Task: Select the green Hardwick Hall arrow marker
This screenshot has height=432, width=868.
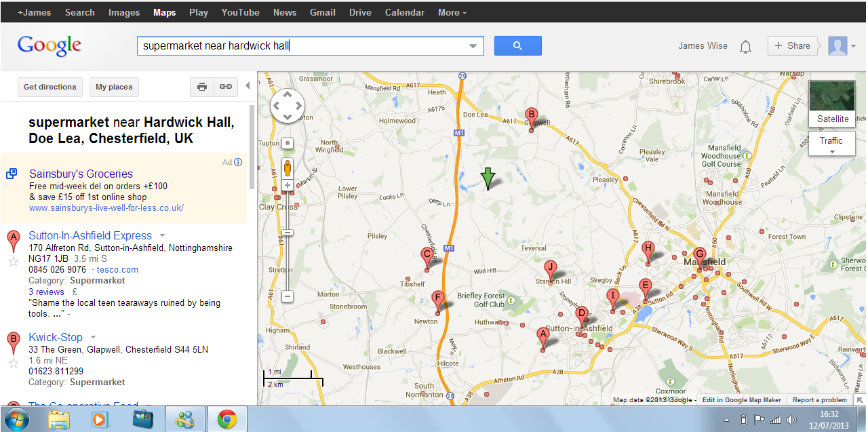Action: tap(488, 178)
